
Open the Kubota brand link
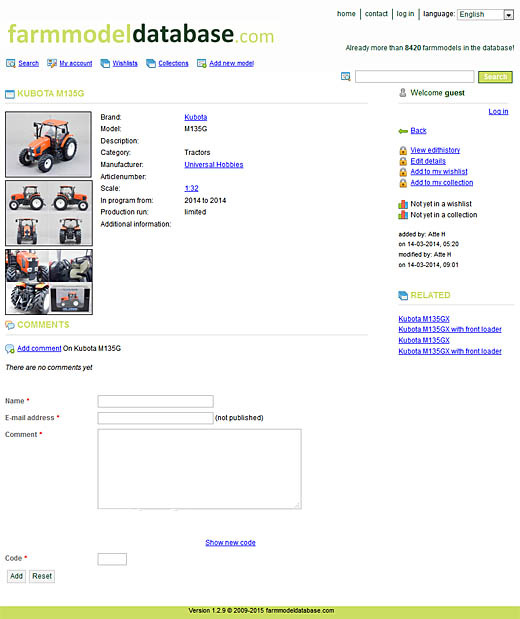click(196, 117)
